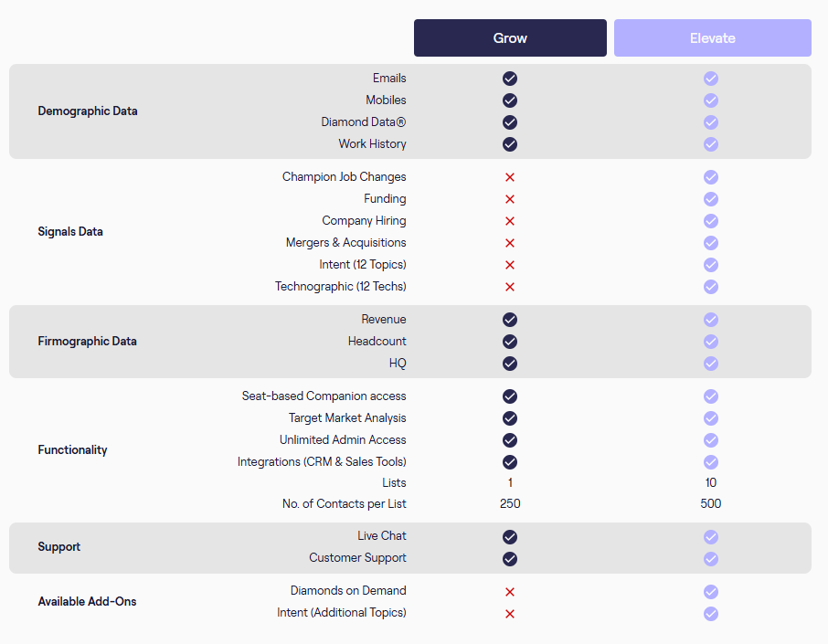Click the red X for Intent (12 Topics)
The width and height of the screenshot is (828, 644).
click(x=510, y=265)
